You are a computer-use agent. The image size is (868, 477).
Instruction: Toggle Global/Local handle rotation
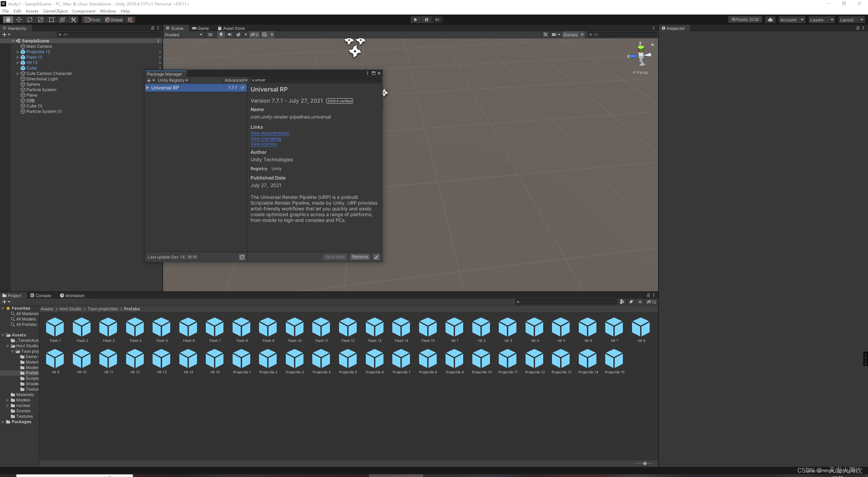click(x=114, y=20)
